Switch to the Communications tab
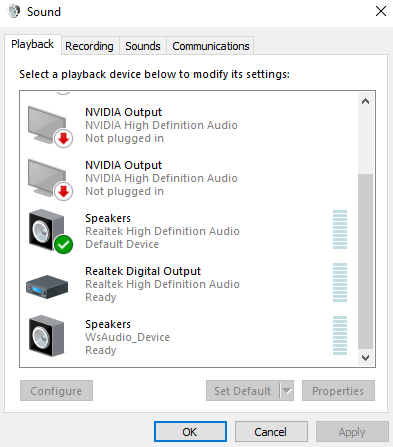Image resolution: width=393 pixels, height=447 pixels. (211, 46)
